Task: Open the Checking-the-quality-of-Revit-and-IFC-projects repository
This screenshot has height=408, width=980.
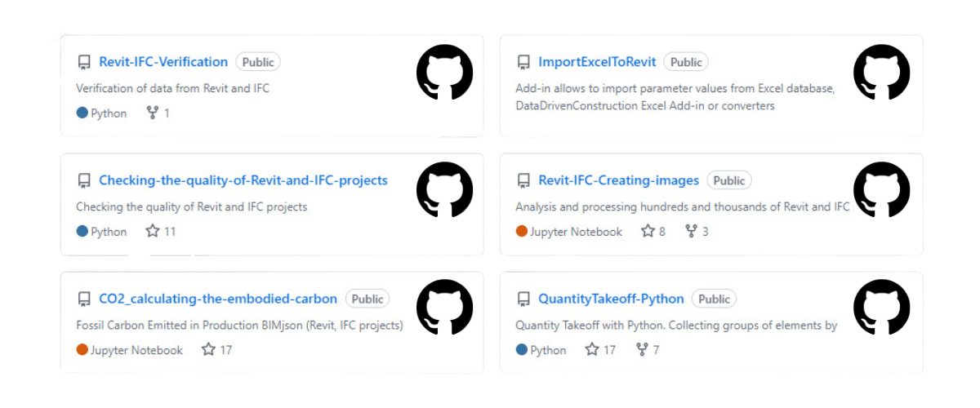Action: click(243, 180)
